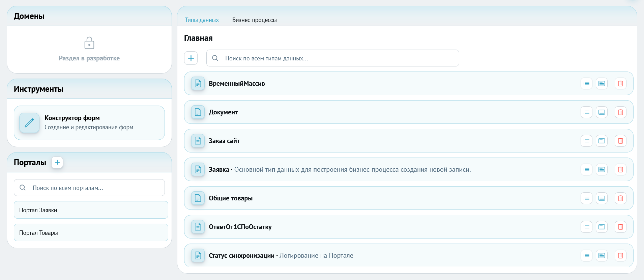644x280 pixels.
Task: Click the document icon of Общие товары
Action: [x=198, y=198]
